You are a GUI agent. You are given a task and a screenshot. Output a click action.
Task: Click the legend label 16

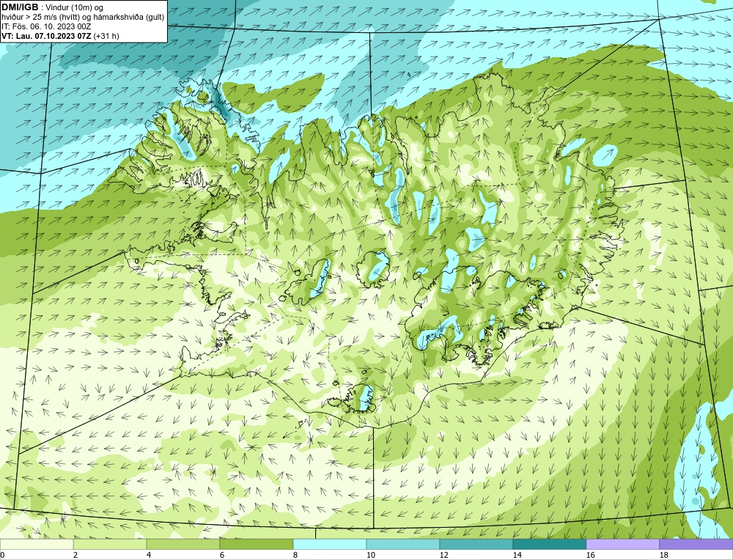click(x=590, y=555)
